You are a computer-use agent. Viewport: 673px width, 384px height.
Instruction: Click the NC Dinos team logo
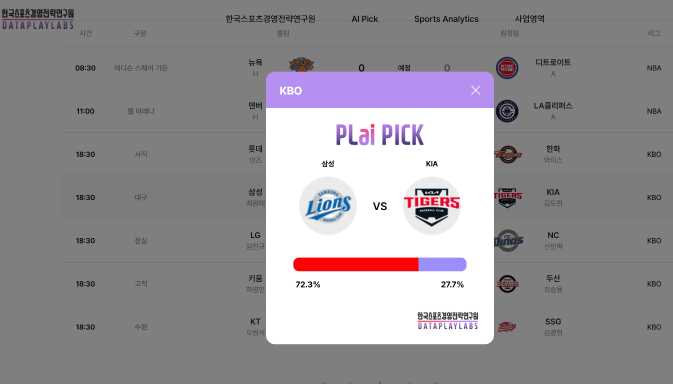click(x=508, y=241)
